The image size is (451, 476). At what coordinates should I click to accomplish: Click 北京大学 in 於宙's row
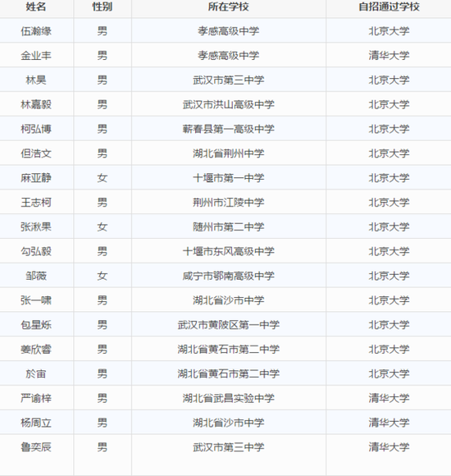[389, 373]
